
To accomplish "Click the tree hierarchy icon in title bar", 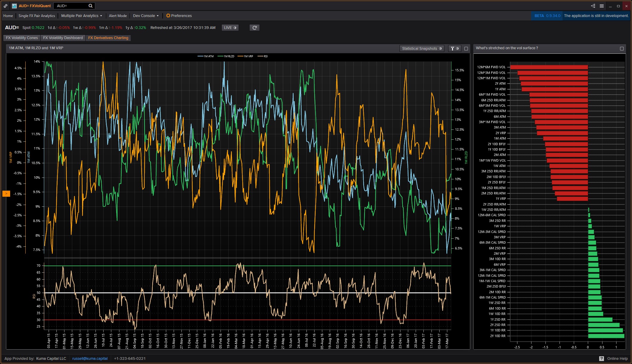I will (593, 6).
